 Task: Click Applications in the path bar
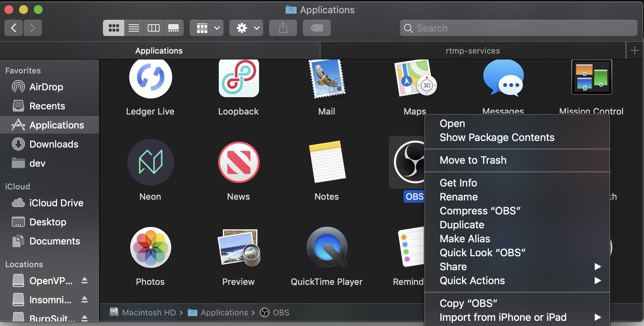pyautogui.click(x=218, y=312)
